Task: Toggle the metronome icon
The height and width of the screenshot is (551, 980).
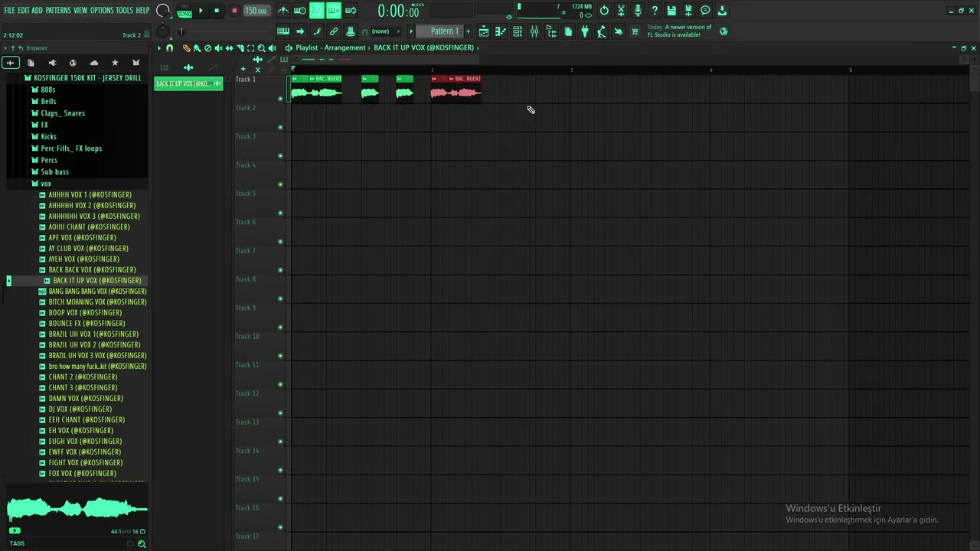Action: [x=283, y=11]
